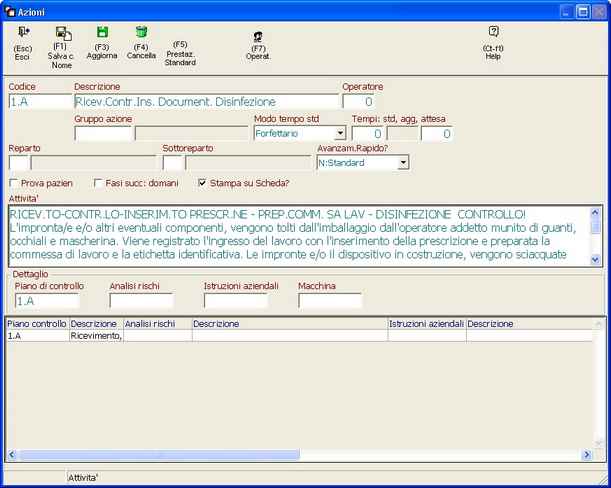Click the Analisi rischi input field
The width and height of the screenshot is (611, 488).
pos(141,301)
